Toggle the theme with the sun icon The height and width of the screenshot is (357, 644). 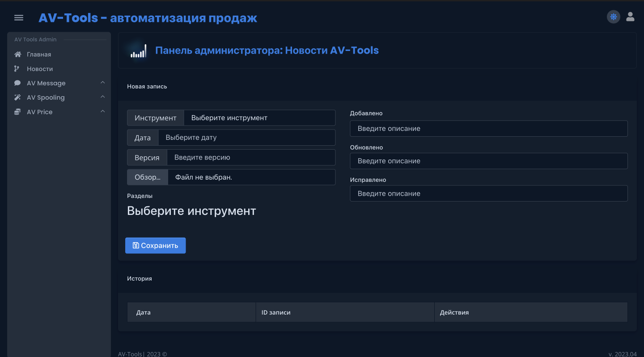[x=613, y=17]
